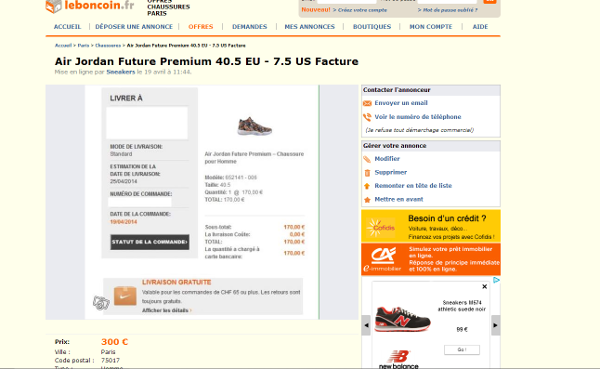This screenshot has height=369, width=600.
Task: Click the pencil icon next to Modifier
Action: pyautogui.click(x=367, y=159)
